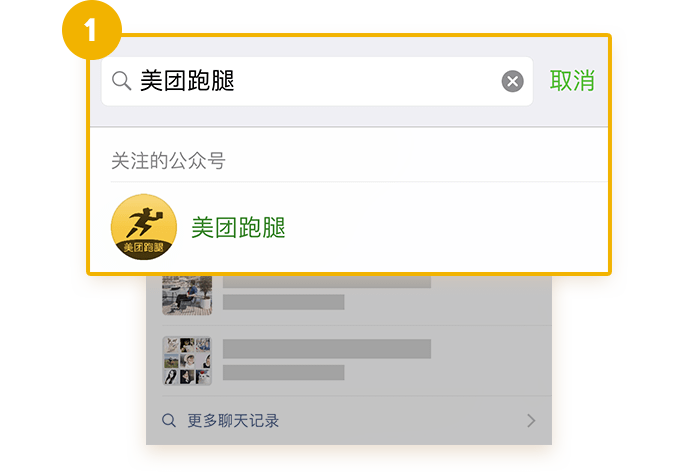Image resolution: width=690 pixels, height=472 pixels.
Task: Click the short gray preview bar of first chat
Action: [x=283, y=302]
